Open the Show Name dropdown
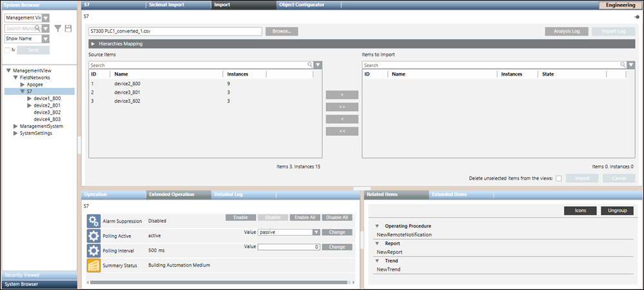 pos(45,39)
